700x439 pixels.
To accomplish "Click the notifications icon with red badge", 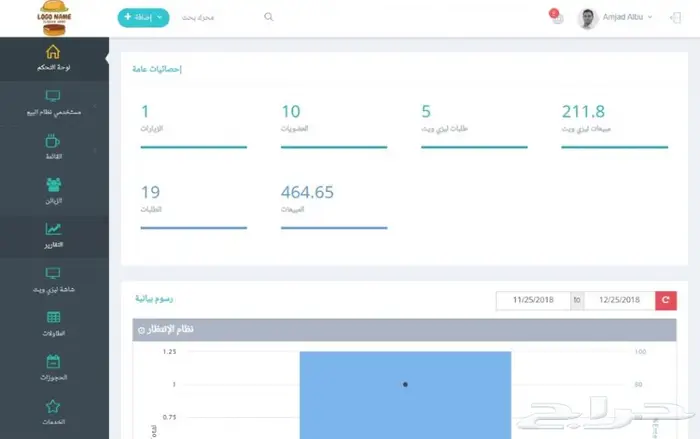I will pyautogui.click(x=557, y=17).
